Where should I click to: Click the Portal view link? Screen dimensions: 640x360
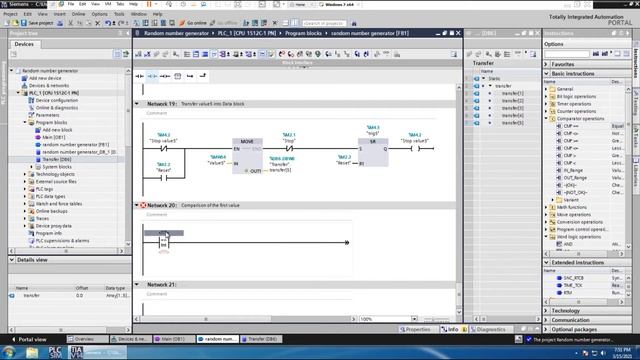[x=29, y=339]
